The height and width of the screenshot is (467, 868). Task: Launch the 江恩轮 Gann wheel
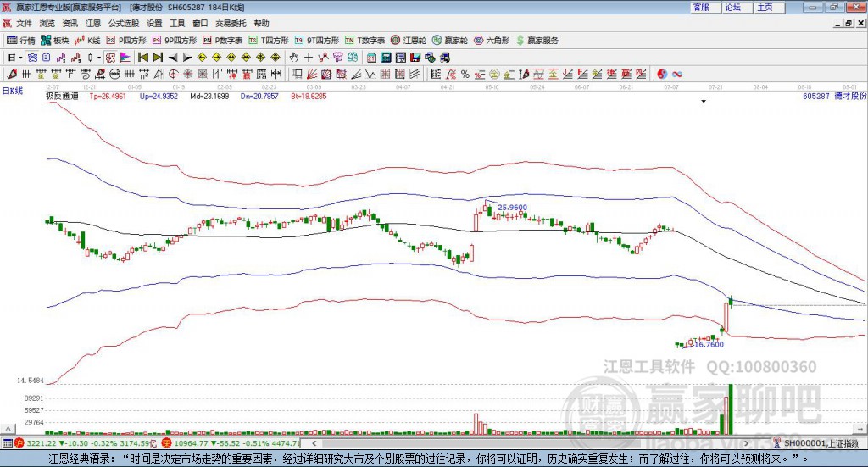click(x=409, y=41)
